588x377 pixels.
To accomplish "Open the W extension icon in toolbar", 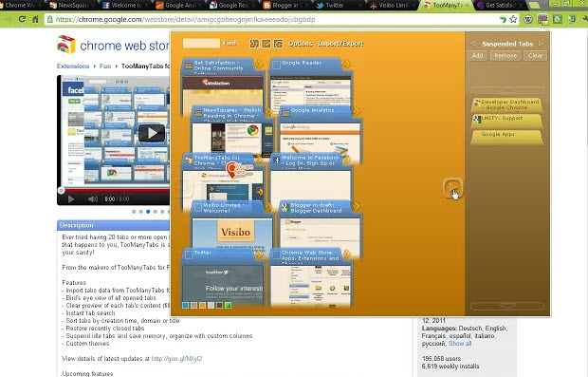I will tap(528, 19).
